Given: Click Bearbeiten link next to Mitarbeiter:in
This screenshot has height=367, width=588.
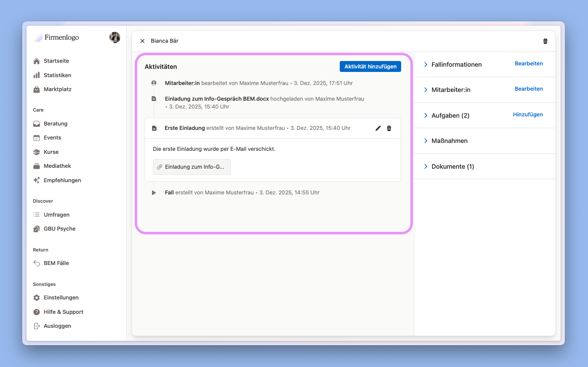Looking at the screenshot, I should click(528, 89).
